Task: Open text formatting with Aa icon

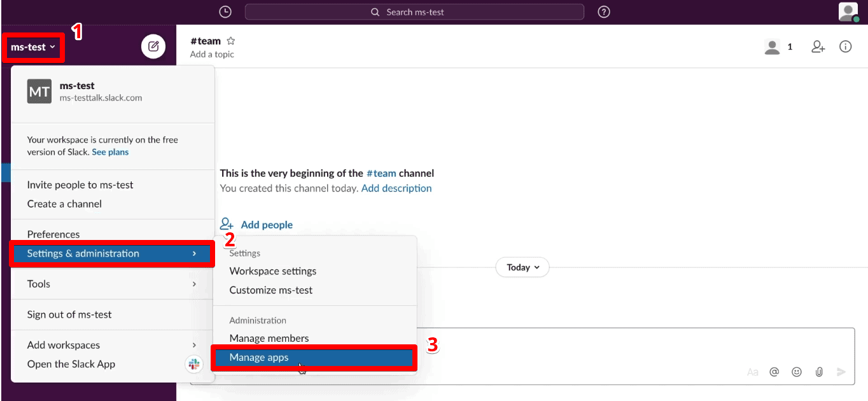Action: (753, 372)
